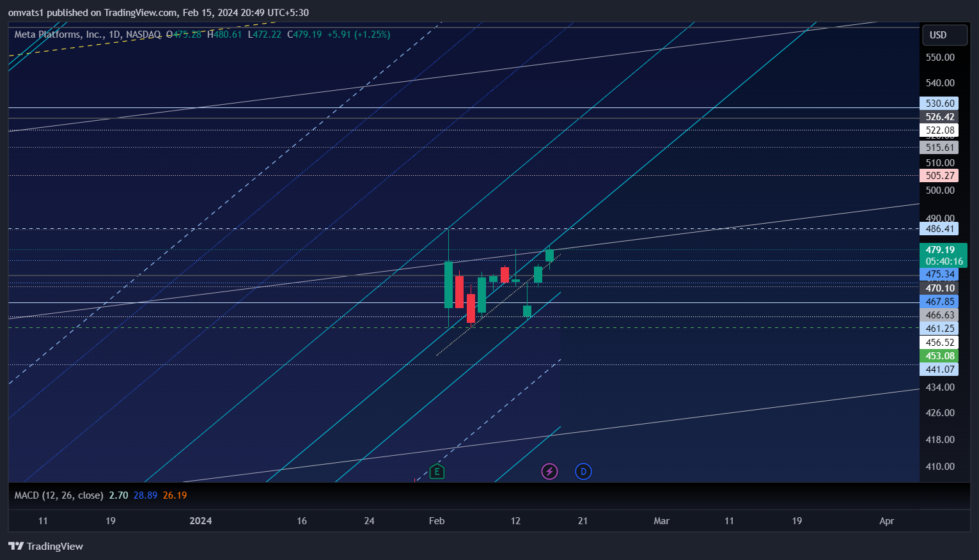Select the 467.85 price label
This screenshot has width=979, height=560.
(939, 302)
